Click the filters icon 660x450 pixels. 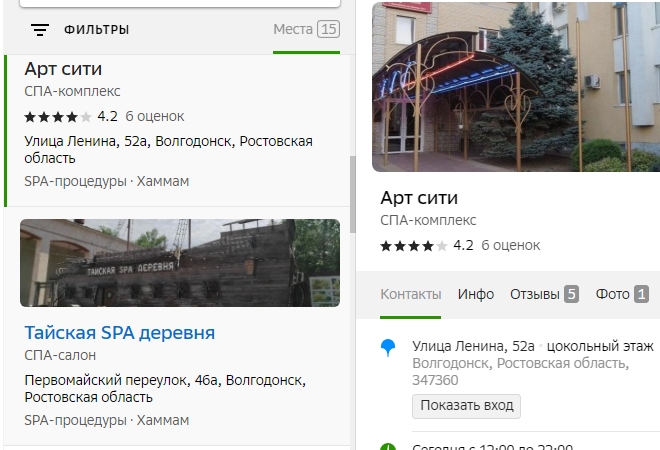(40, 30)
